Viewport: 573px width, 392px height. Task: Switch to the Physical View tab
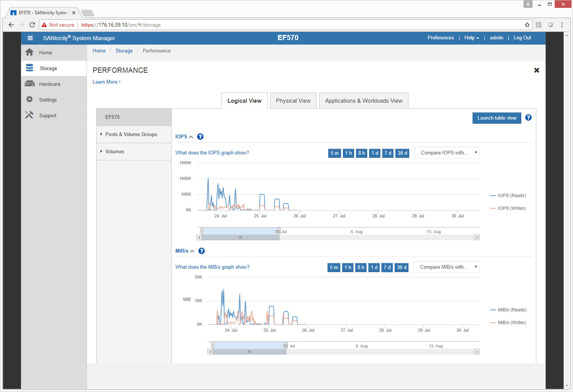click(x=293, y=101)
